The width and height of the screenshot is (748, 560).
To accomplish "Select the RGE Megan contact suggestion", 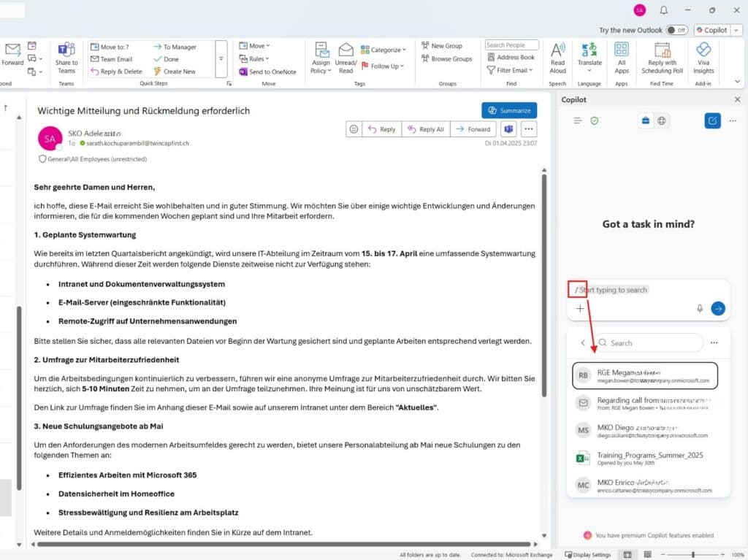I will [x=645, y=375].
